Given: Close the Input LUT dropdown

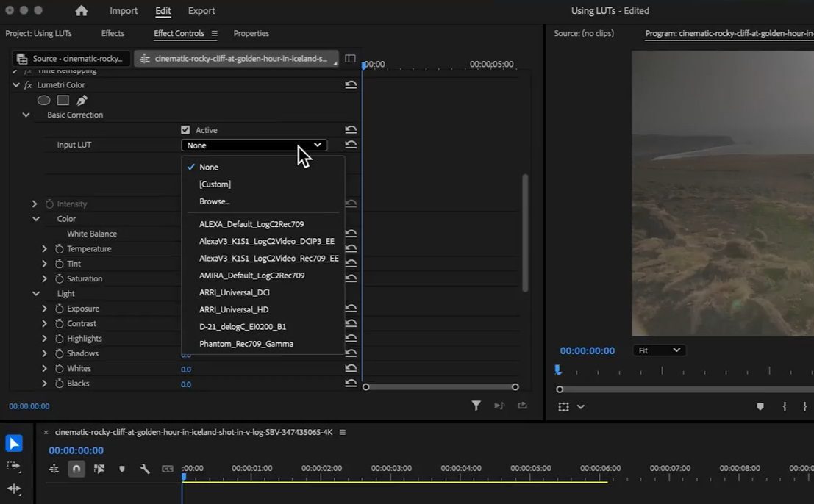Looking at the screenshot, I should pyautogui.click(x=254, y=145).
